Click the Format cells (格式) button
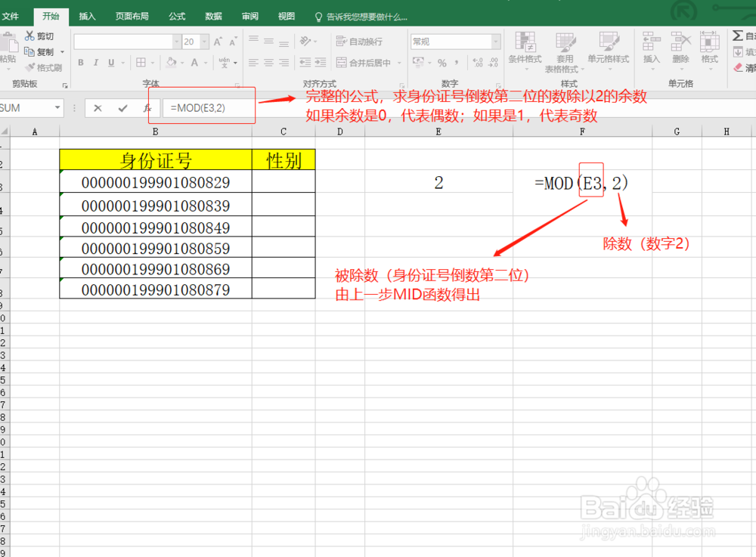756x557 pixels. pyautogui.click(x=710, y=50)
